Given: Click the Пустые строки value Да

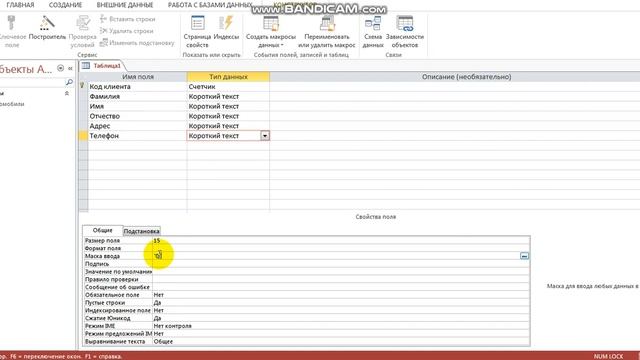Looking at the screenshot, I should tap(341, 302).
